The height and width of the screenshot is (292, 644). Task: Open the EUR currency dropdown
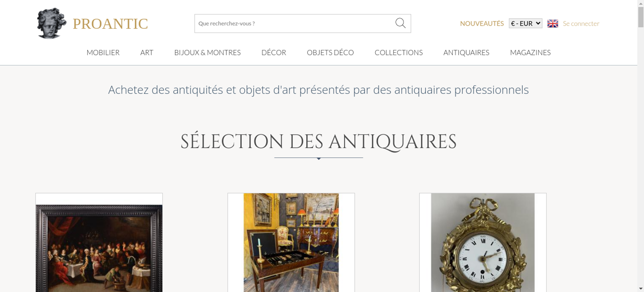coord(526,23)
